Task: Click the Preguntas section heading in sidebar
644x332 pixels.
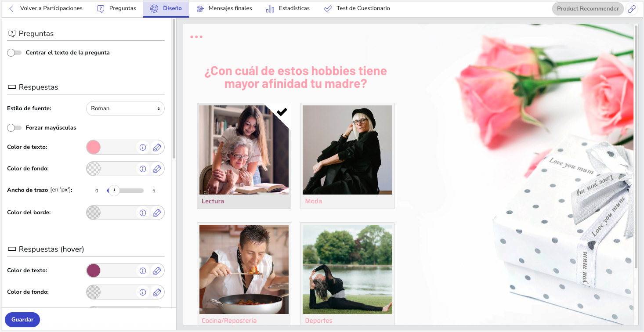Action: (36, 34)
